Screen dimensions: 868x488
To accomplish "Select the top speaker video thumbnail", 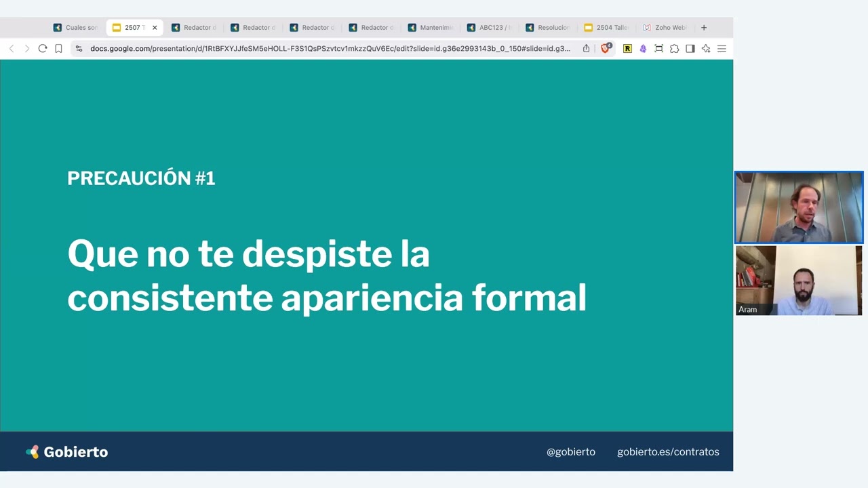I will (799, 207).
